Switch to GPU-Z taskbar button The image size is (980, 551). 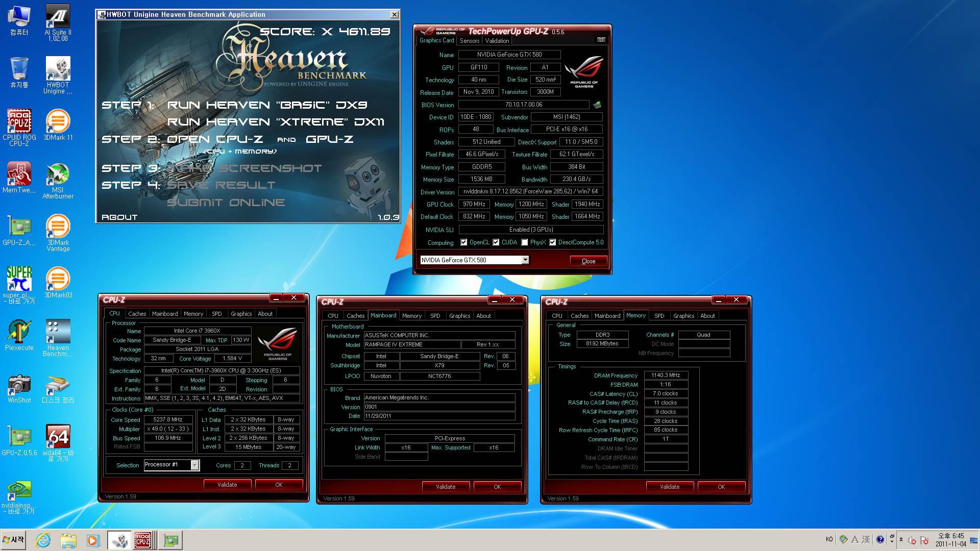click(170, 540)
